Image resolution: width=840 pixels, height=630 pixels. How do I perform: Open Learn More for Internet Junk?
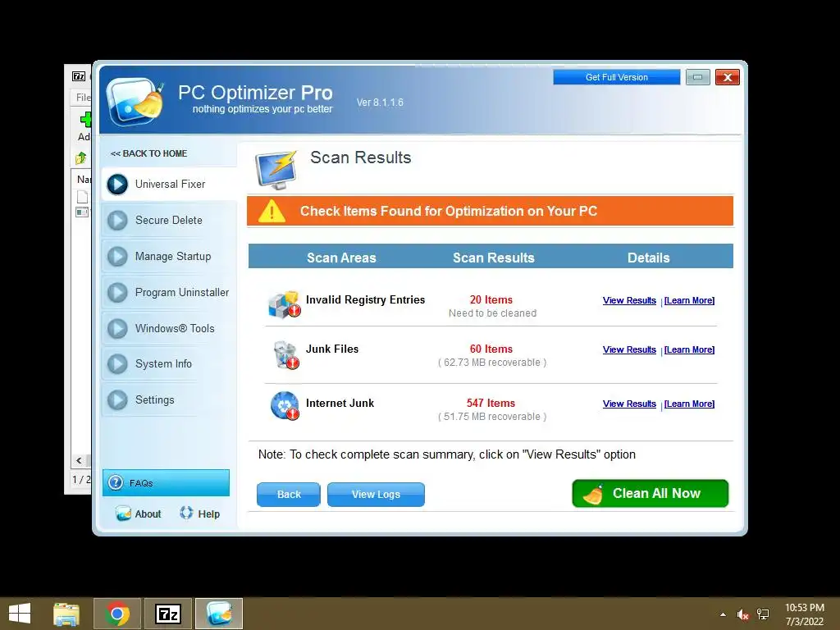click(x=689, y=404)
